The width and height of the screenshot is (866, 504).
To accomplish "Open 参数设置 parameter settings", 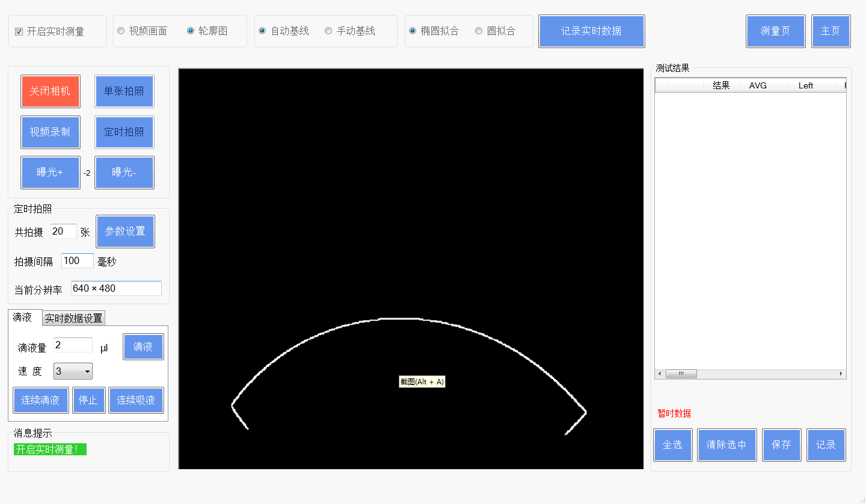I will pos(125,232).
